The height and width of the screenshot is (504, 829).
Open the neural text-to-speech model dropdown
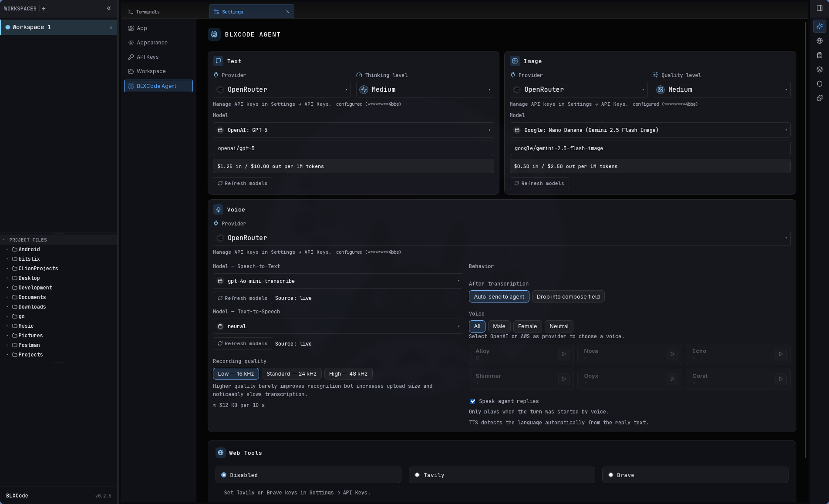[x=338, y=326]
